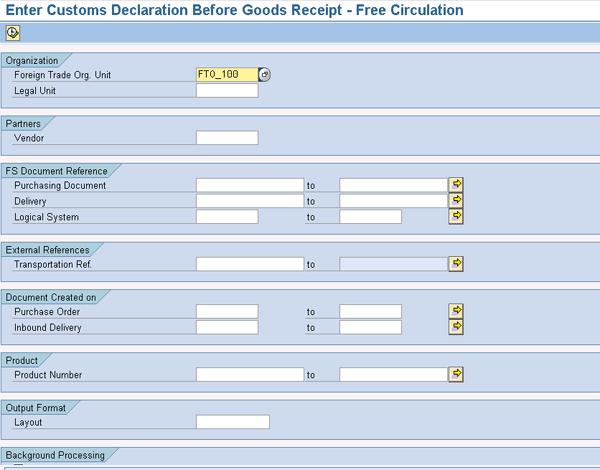Click Logical System to-value field
Screen dimensions: 600x470
[370, 217]
